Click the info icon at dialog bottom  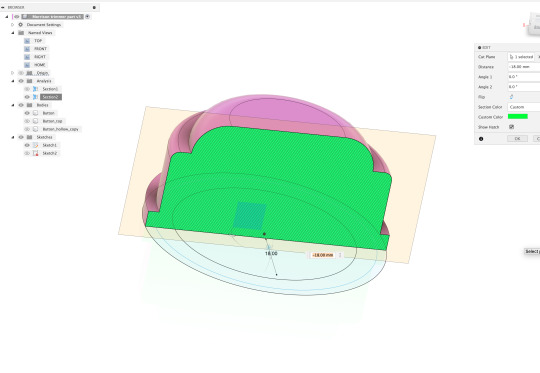[x=481, y=139]
